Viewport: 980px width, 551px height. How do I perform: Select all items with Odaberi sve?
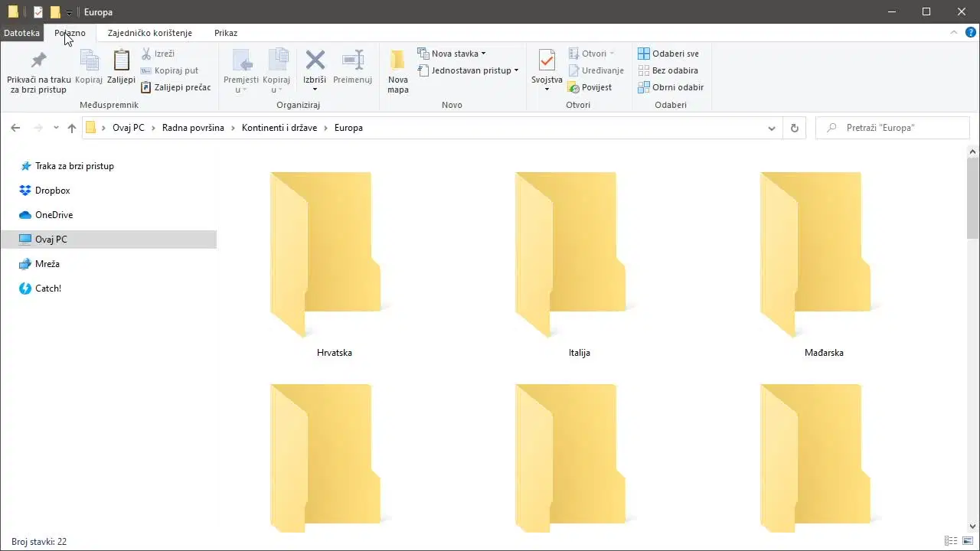point(668,54)
